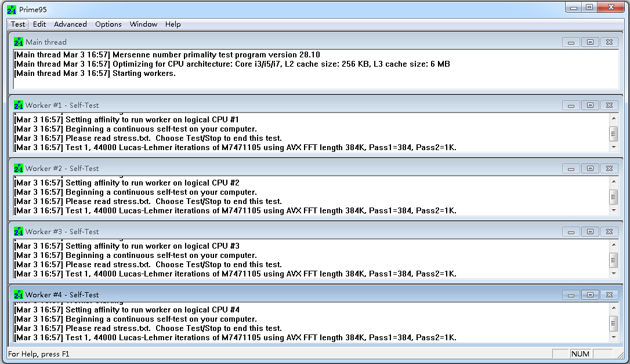Click the NUM indicator in status bar
Image resolution: width=630 pixels, height=364 pixels.
[x=580, y=354]
